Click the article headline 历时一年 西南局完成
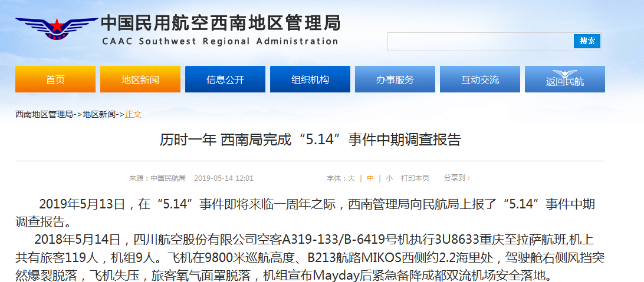Screen dimensions: 644x282 (310, 140)
